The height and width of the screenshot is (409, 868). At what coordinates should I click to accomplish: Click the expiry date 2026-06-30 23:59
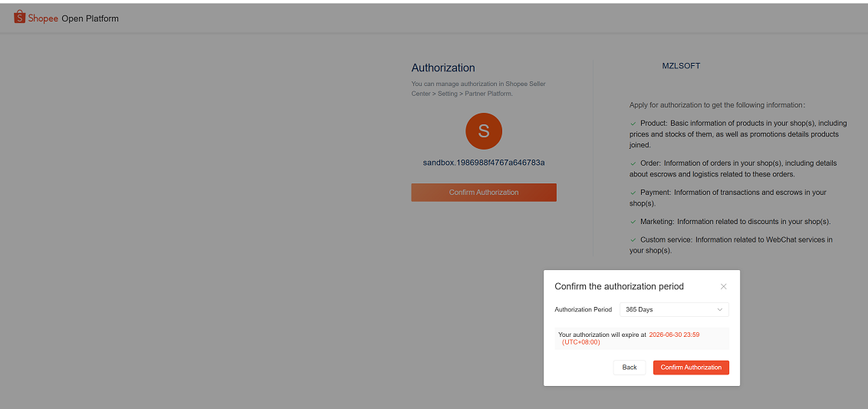pyautogui.click(x=675, y=335)
